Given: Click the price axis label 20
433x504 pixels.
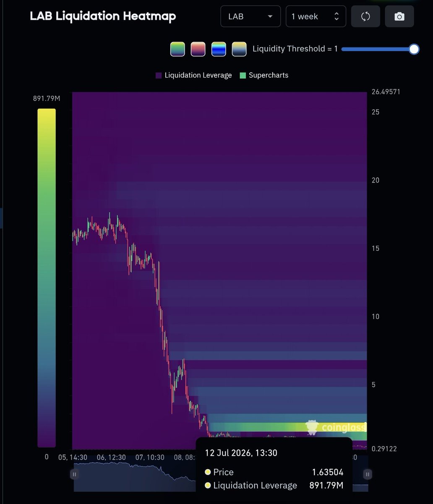Looking at the screenshot, I should pos(376,180).
